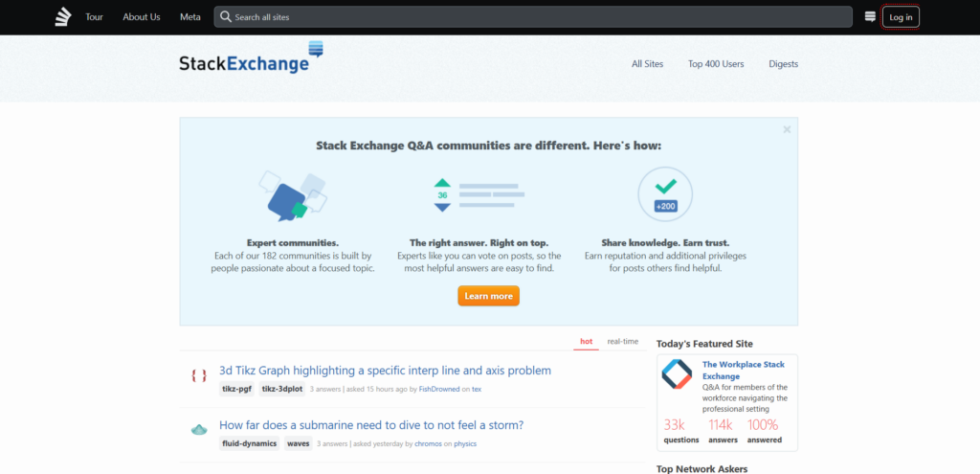Switch to the real-time tab
This screenshot has width=980, height=474.
tap(623, 342)
